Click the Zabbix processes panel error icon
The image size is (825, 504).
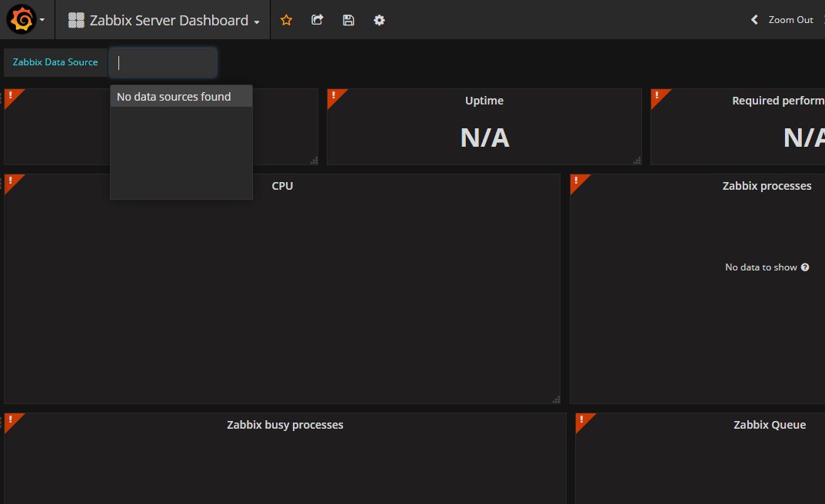click(577, 181)
